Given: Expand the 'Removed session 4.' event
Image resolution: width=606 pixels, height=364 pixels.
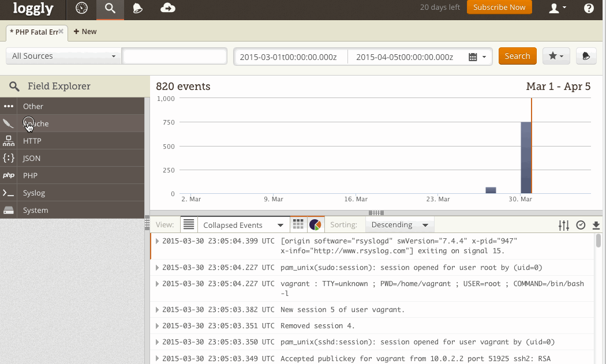Looking at the screenshot, I should (x=158, y=326).
